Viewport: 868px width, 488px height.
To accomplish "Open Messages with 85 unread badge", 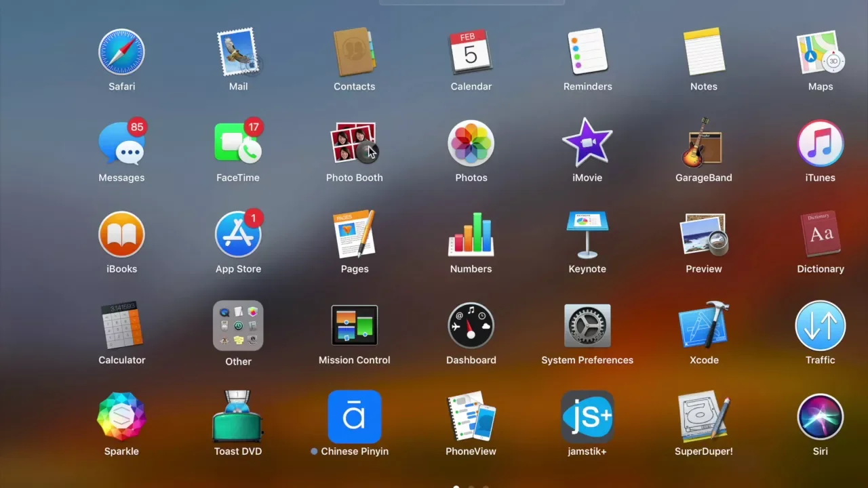I will click(x=121, y=144).
